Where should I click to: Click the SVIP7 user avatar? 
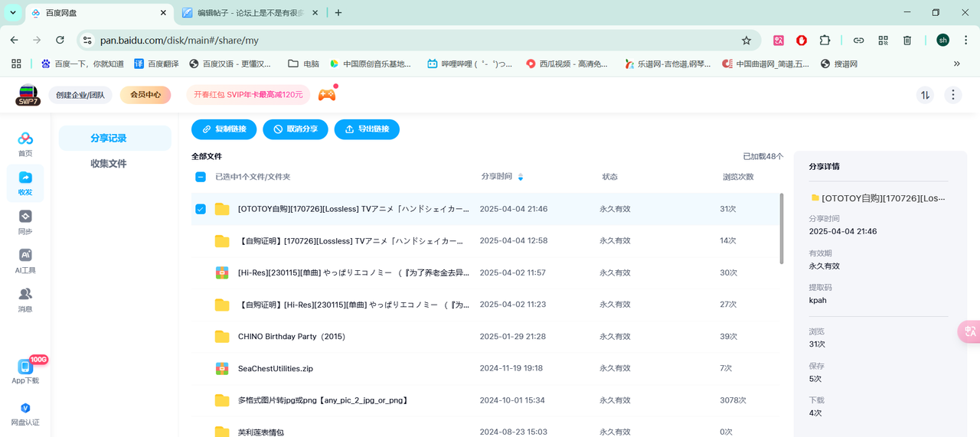click(x=28, y=94)
